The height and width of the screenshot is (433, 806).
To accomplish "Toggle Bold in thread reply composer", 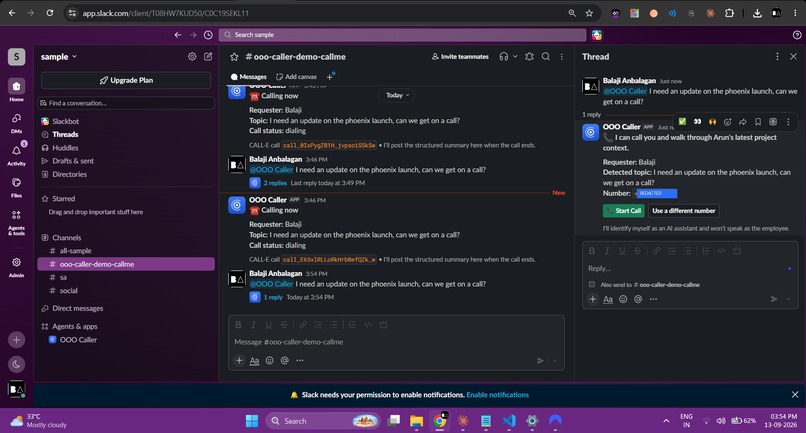I will click(592, 251).
